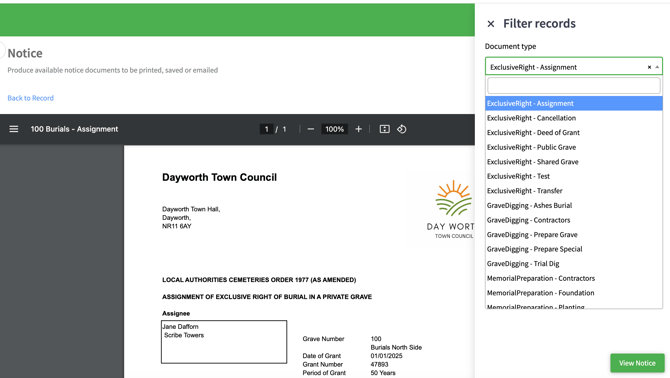Viewport: 670px width, 378px height.
Task: Click the dropdown search input field
Action: [x=574, y=86]
